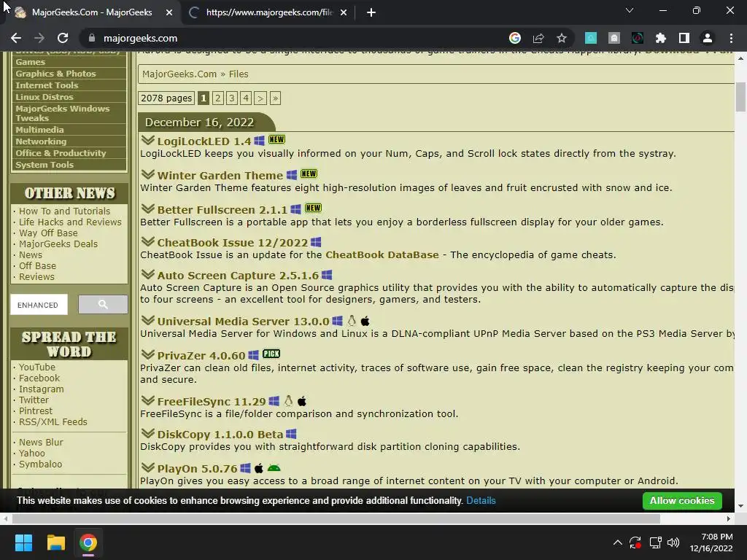
Task: Go back with the browser back arrow
Action: coord(16,38)
